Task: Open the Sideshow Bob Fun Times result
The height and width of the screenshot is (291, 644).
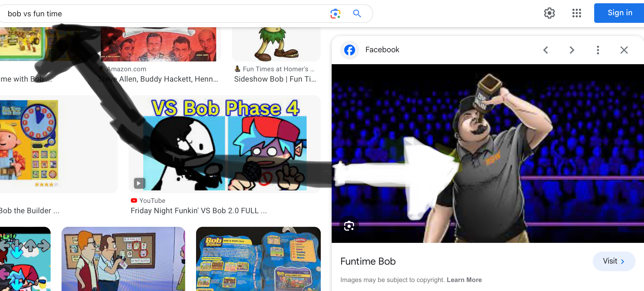Action: (275, 79)
